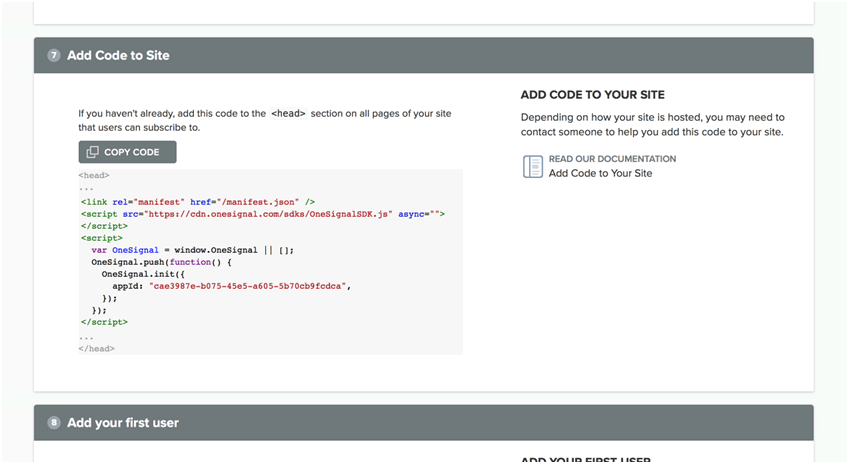
Task: Click the step 8 number badge
Action: click(x=54, y=423)
